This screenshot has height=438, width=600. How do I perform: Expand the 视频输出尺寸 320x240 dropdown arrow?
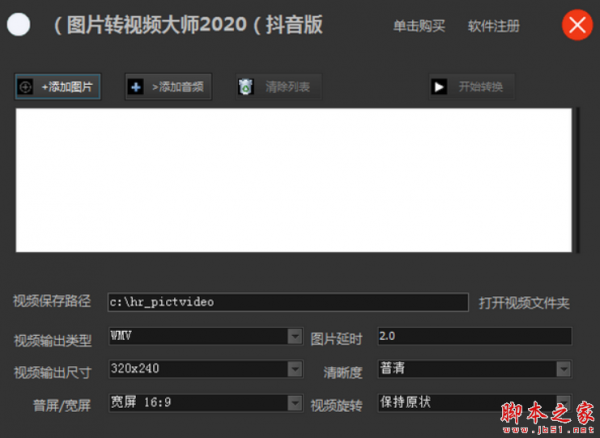[295, 369]
